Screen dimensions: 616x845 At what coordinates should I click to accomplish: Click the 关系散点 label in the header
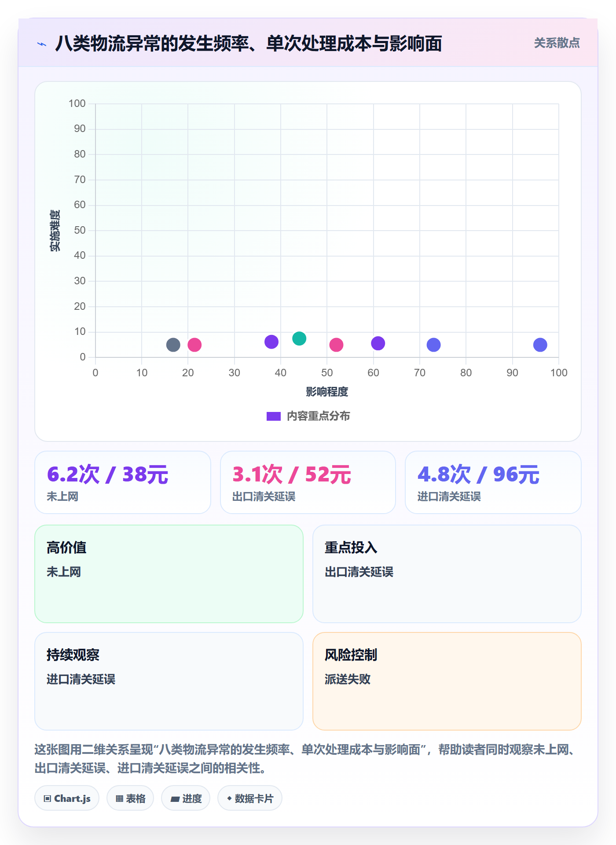(557, 43)
